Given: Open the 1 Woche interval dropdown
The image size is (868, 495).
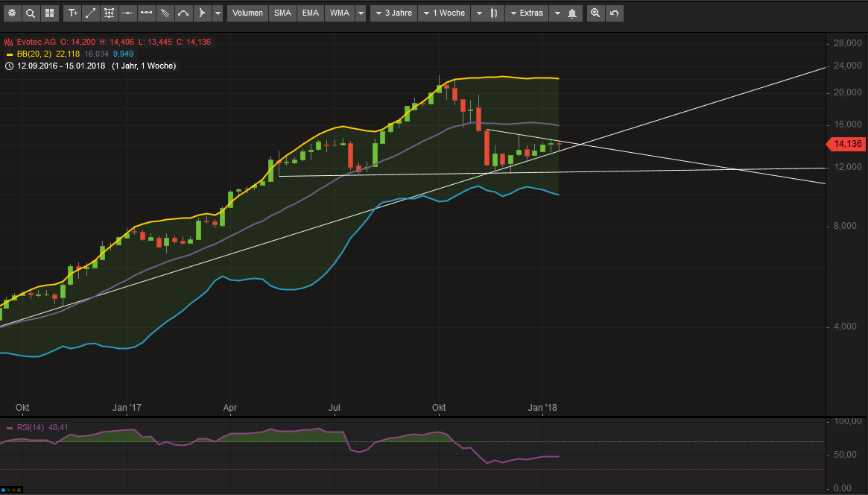Looking at the screenshot, I should [x=444, y=13].
